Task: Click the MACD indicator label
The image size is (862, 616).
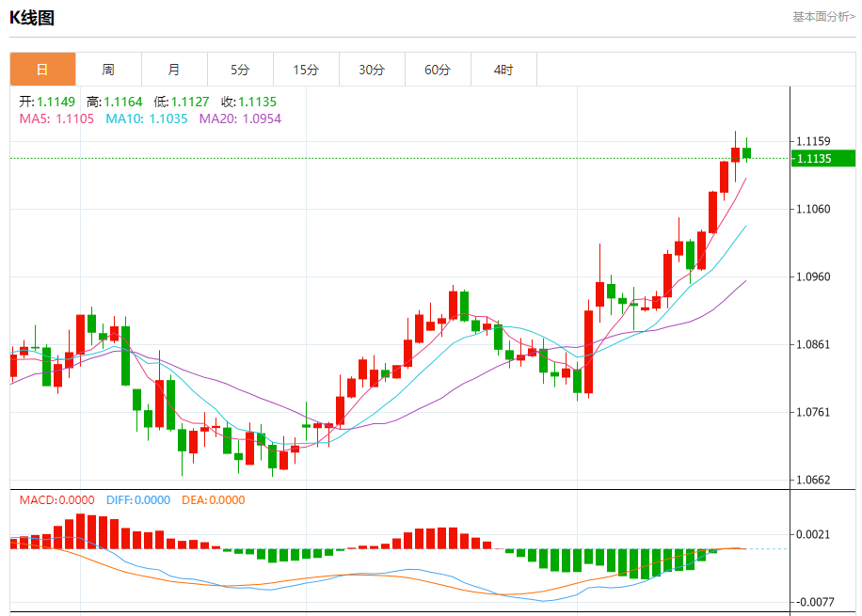Action: [x=57, y=500]
